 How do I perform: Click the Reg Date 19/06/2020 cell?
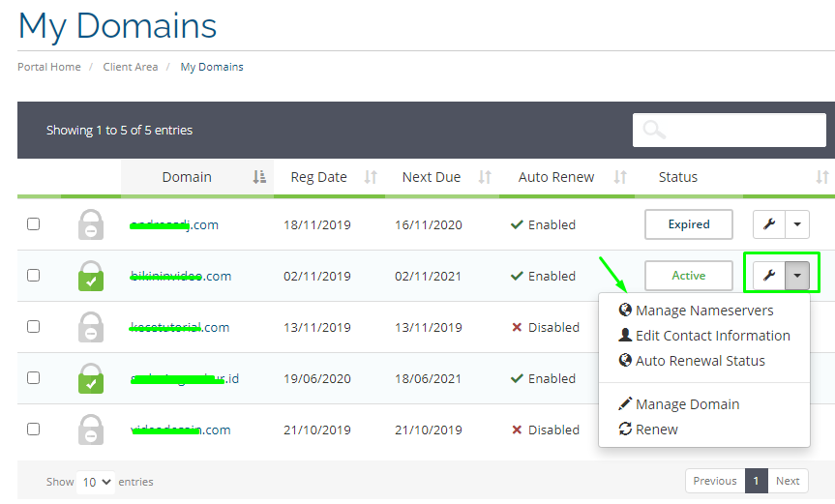[x=316, y=379]
